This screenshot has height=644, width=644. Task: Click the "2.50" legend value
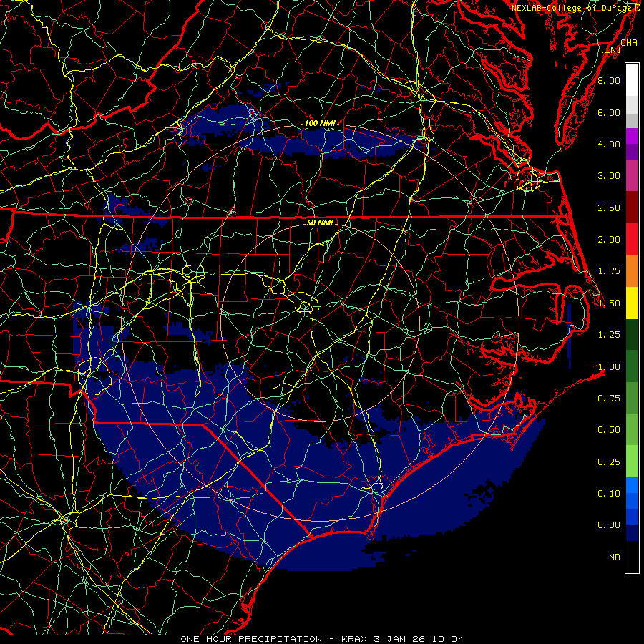coord(609,208)
